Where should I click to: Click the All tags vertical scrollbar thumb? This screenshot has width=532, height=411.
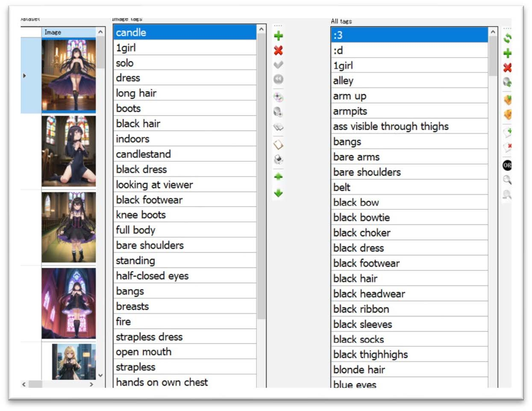[493, 56]
